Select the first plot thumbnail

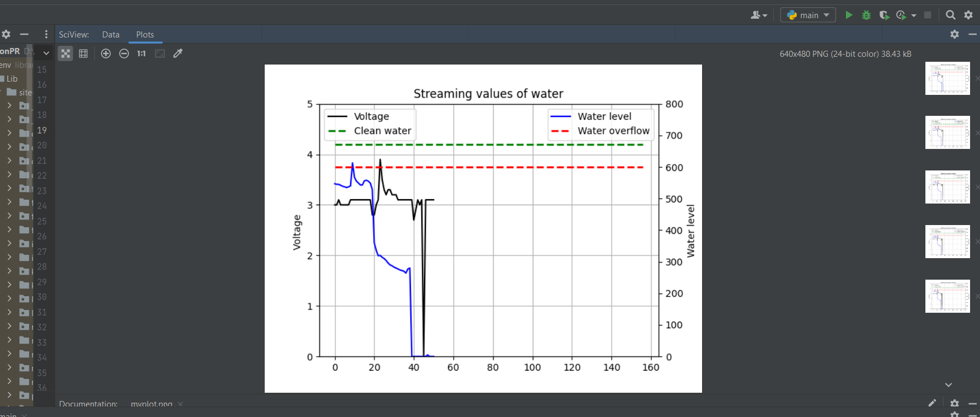pyautogui.click(x=947, y=78)
